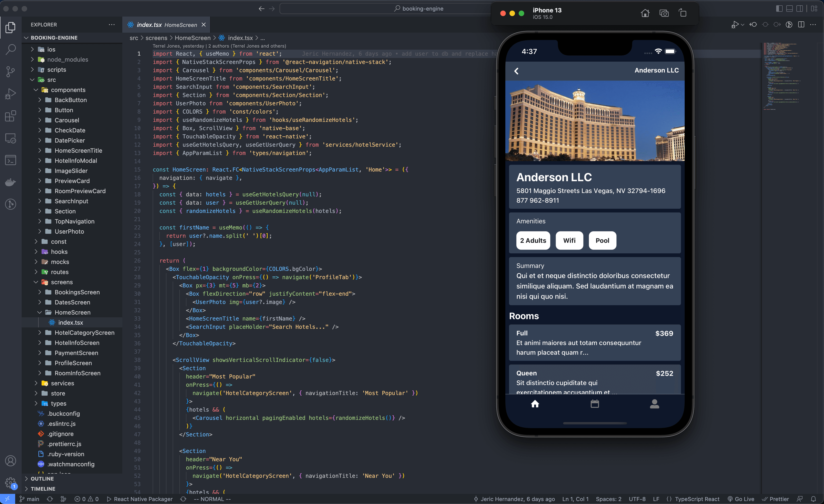
Task: Open the Search view in the activity bar
Action: [10, 49]
